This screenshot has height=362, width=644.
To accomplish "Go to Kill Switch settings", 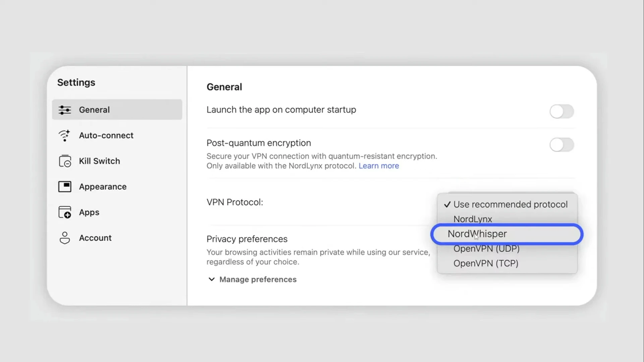I will click(x=117, y=161).
